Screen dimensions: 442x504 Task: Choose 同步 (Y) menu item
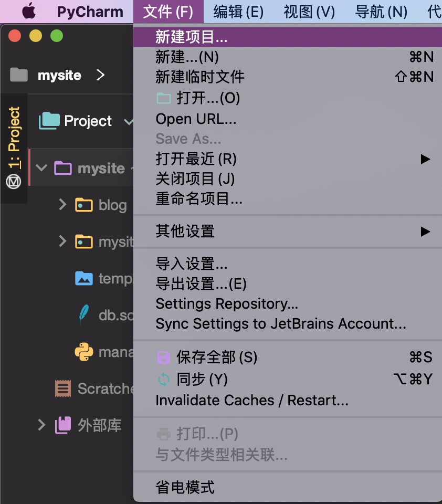288,379
